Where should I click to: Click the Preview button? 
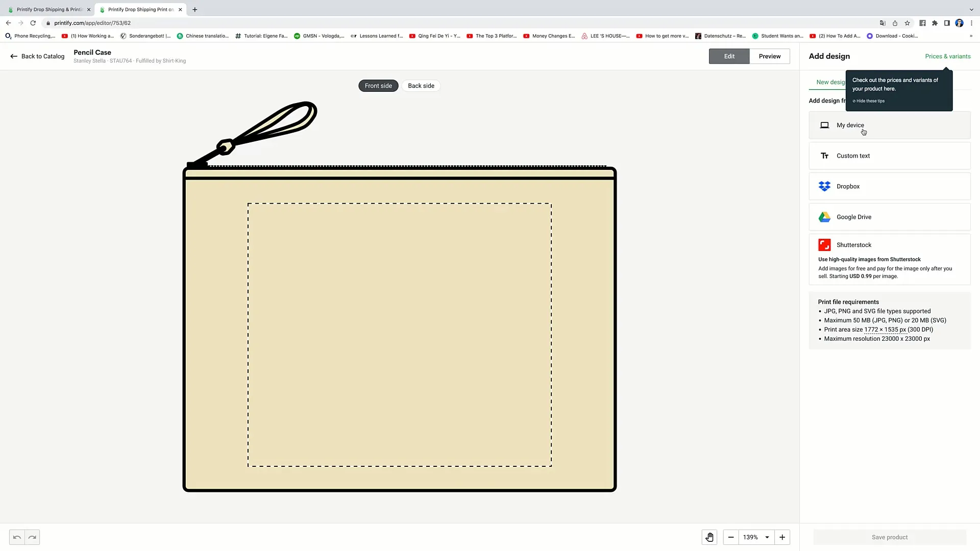[x=769, y=56]
